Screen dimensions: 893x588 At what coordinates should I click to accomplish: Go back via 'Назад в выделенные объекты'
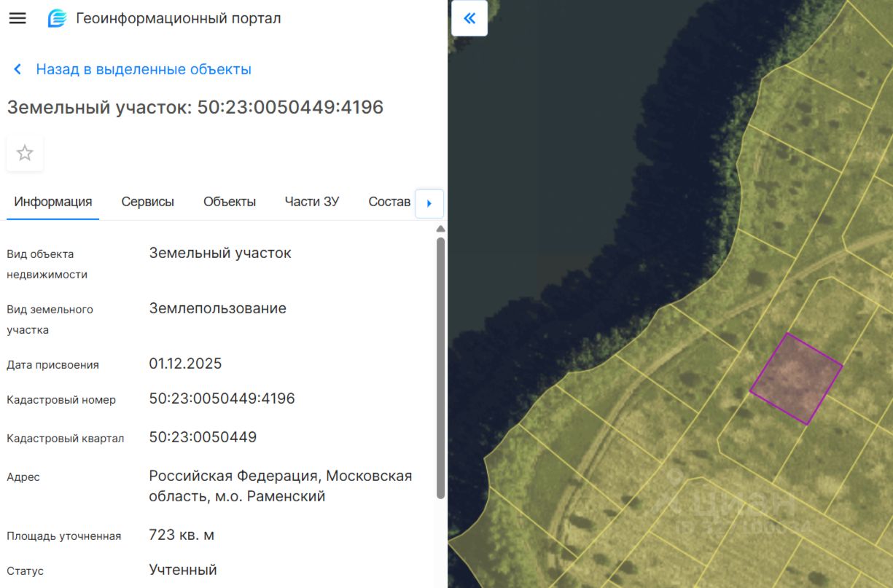(144, 69)
